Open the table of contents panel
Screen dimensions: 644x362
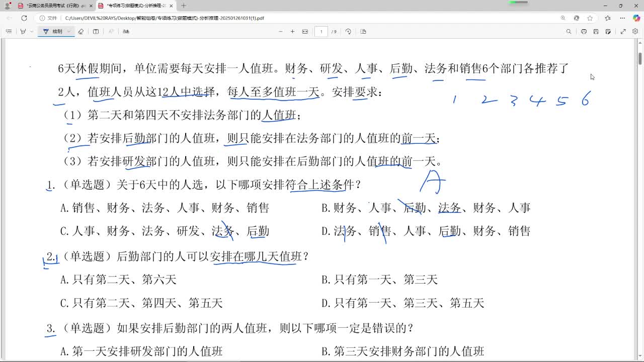pos(9,31)
